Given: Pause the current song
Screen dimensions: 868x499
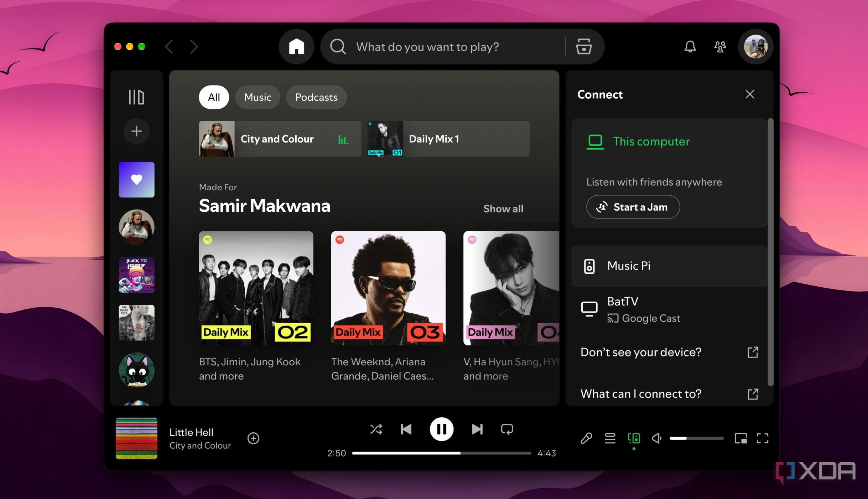Looking at the screenshot, I should coord(441,429).
